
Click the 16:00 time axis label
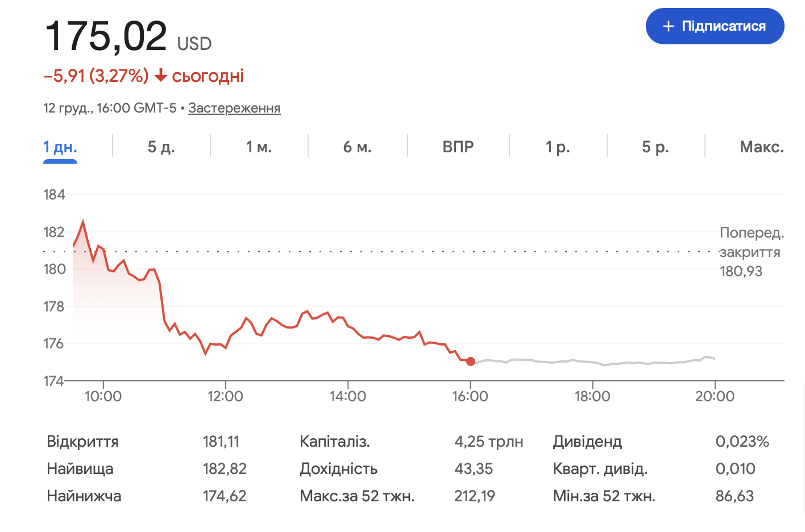coord(470,396)
